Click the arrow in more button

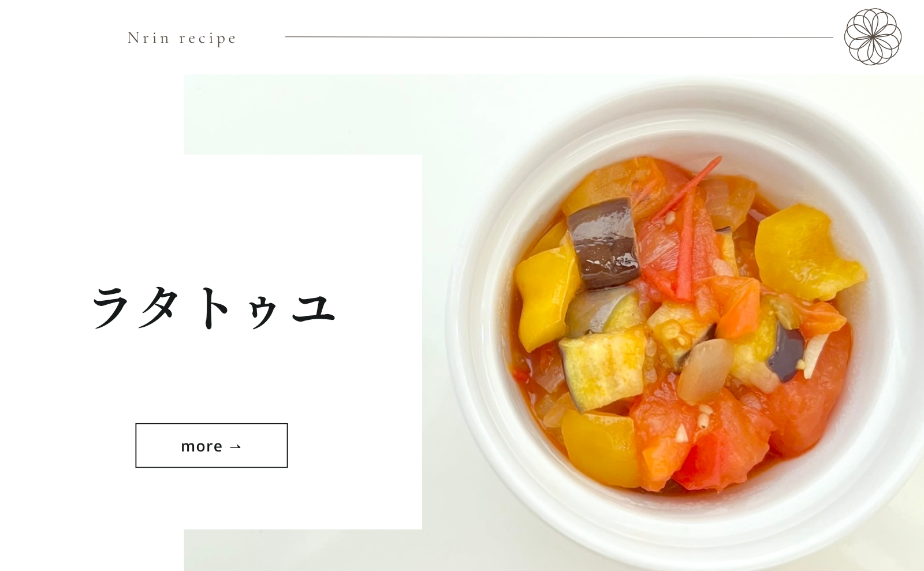[235, 446]
